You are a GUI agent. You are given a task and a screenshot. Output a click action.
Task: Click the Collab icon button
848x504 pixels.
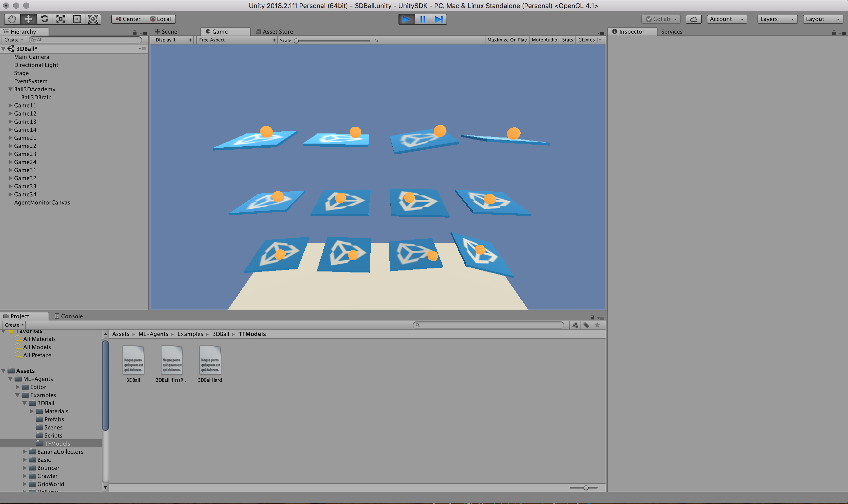point(661,19)
